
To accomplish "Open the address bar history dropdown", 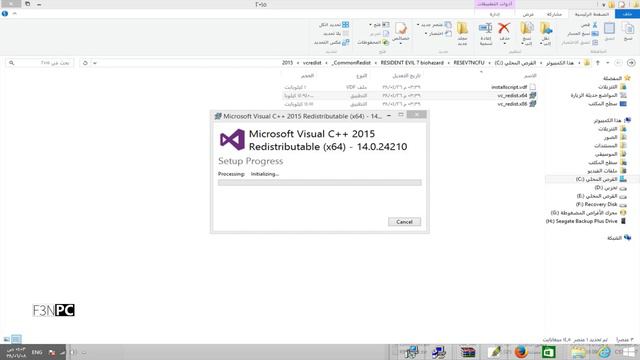I will [95, 63].
